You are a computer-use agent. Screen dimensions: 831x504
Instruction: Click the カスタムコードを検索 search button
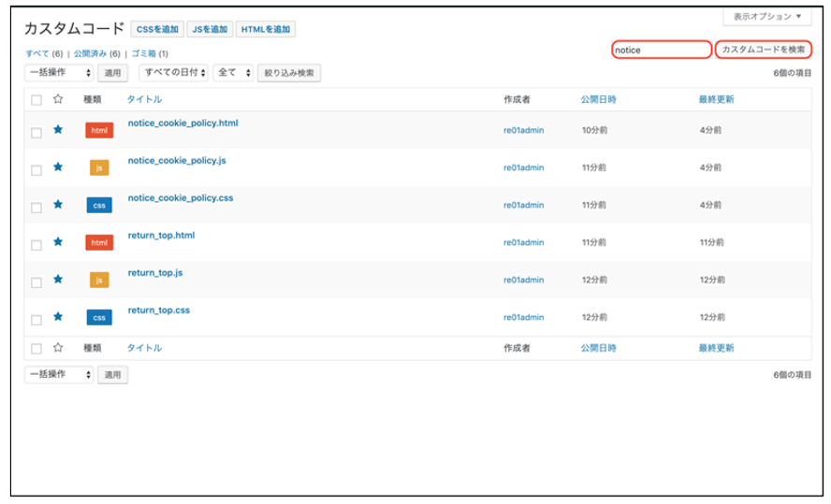click(x=763, y=50)
